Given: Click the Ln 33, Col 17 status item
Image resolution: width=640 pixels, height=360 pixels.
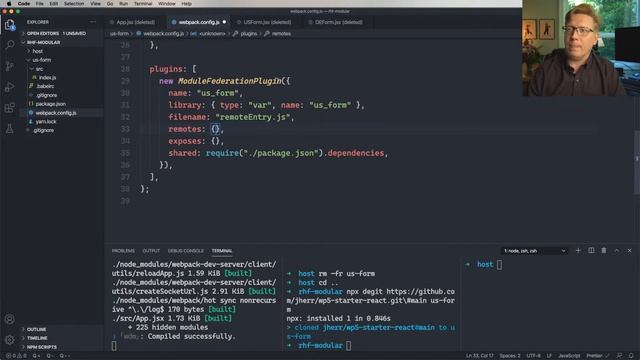Looking at the screenshot, I should pos(480,356).
